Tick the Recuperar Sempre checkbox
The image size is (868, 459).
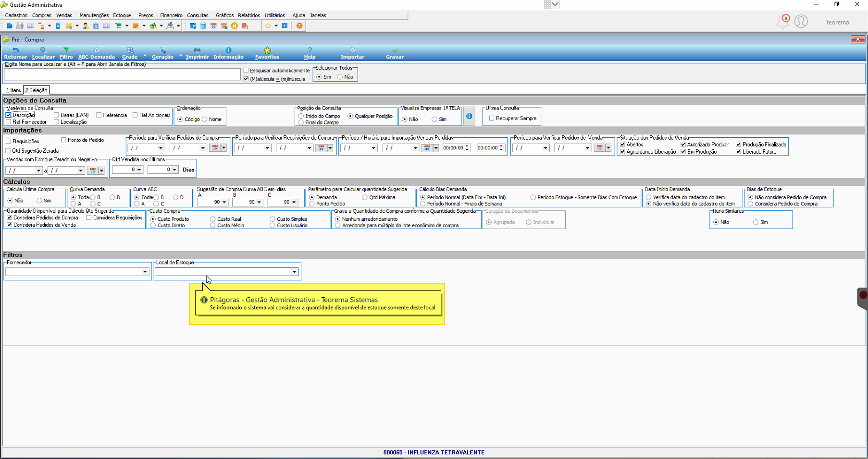[x=492, y=118]
